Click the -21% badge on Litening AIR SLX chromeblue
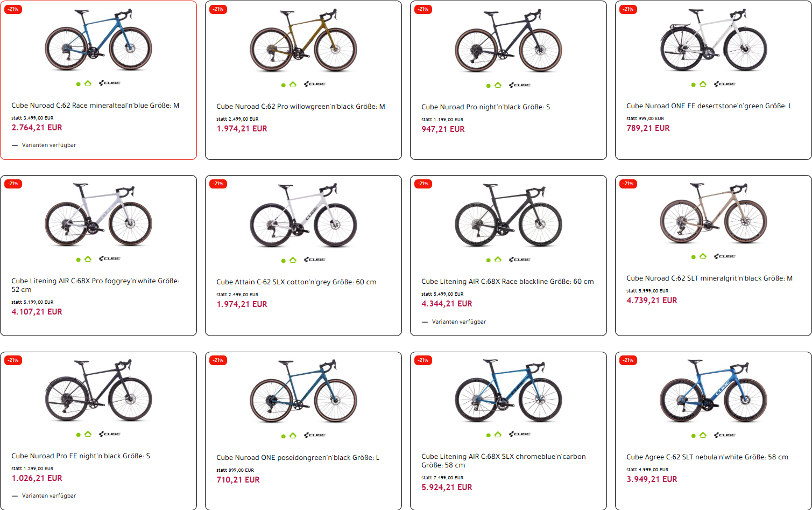Screen dimensions: 812x510 pyautogui.click(x=423, y=360)
